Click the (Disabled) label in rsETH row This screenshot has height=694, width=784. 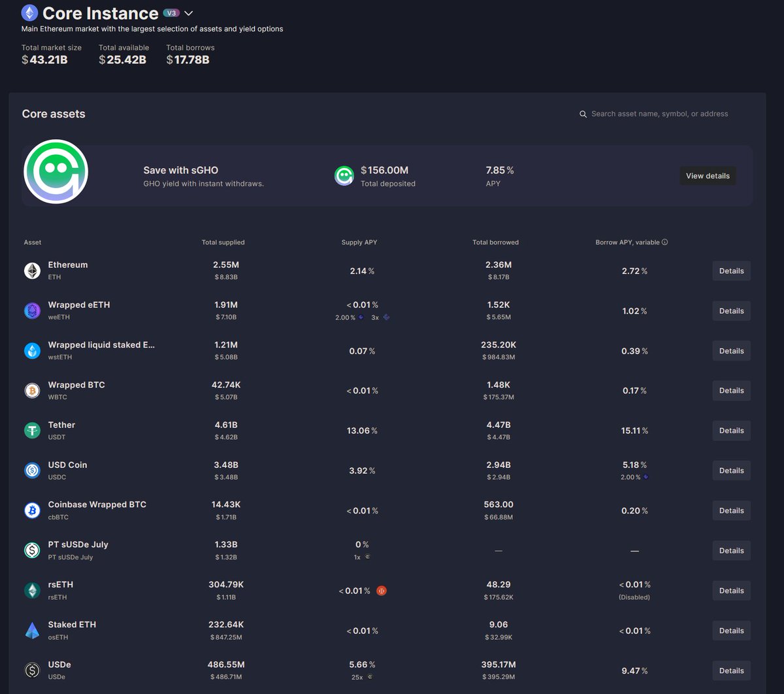tap(634, 597)
